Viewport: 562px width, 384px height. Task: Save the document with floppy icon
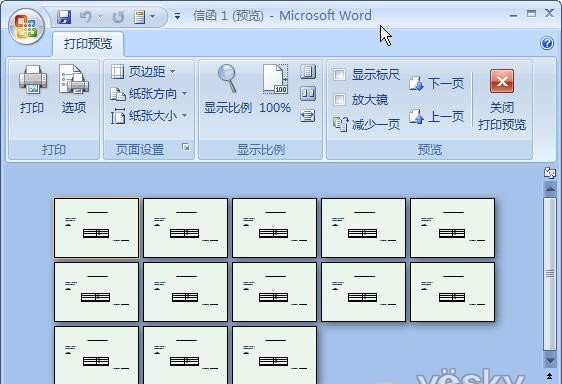(x=64, y=16)
